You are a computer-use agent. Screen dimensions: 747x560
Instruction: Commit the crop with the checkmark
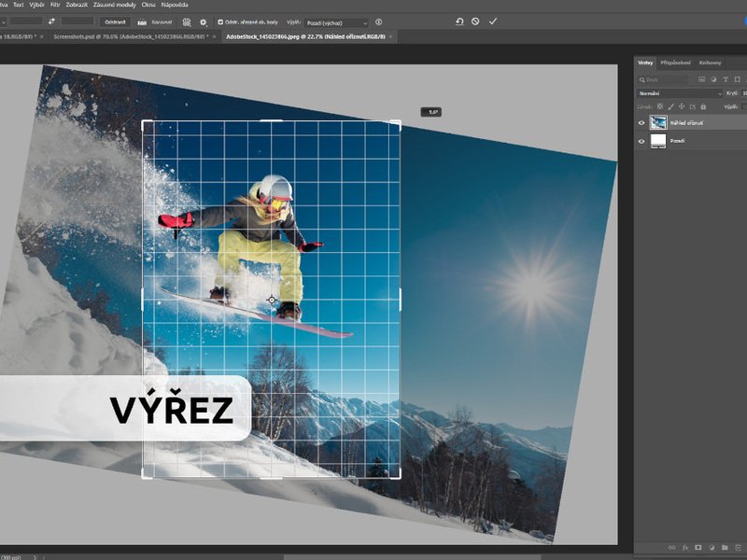(x=493, y=21)
